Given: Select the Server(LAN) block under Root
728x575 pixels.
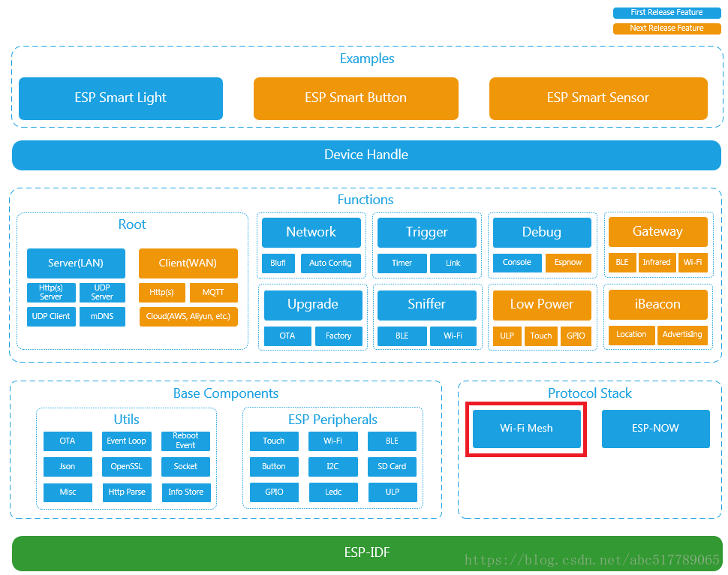Looking at the screenshot, I should (76, 263).
